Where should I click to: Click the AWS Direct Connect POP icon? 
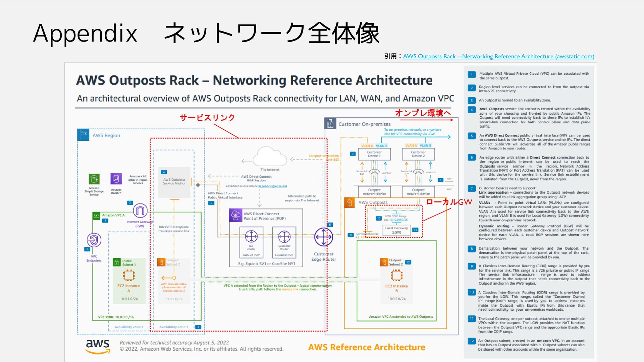[x=235, y=215]
